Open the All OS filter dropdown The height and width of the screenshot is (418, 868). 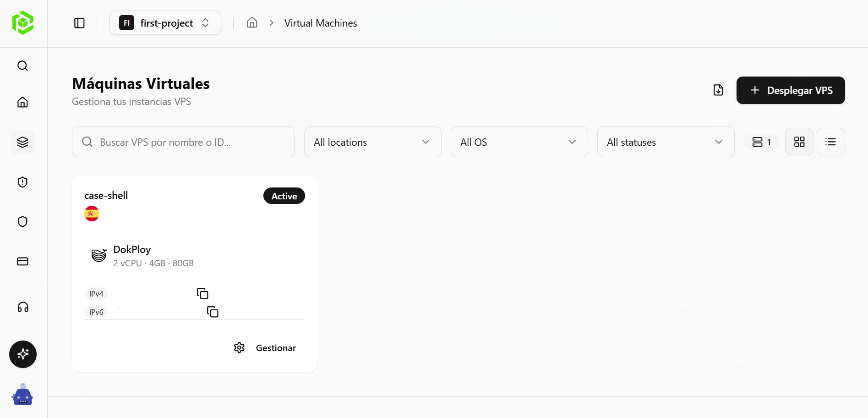(519, 142)
